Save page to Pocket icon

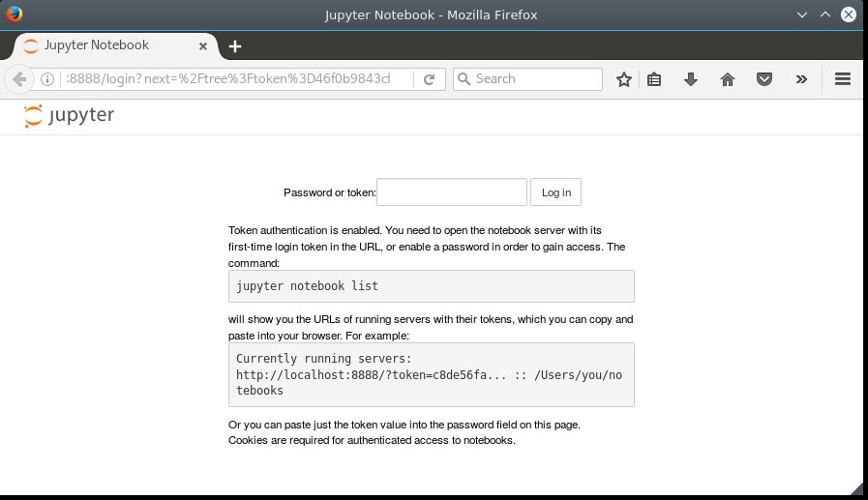point(764,79)
